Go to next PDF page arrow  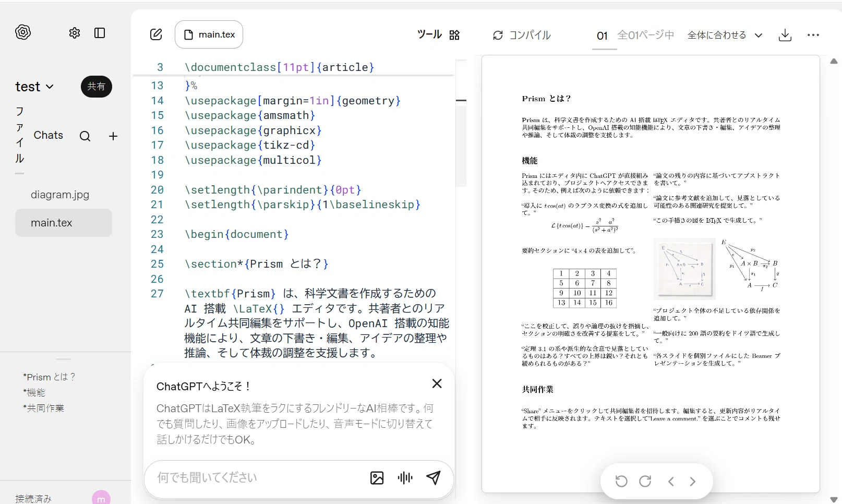click(x=693, y=481)
